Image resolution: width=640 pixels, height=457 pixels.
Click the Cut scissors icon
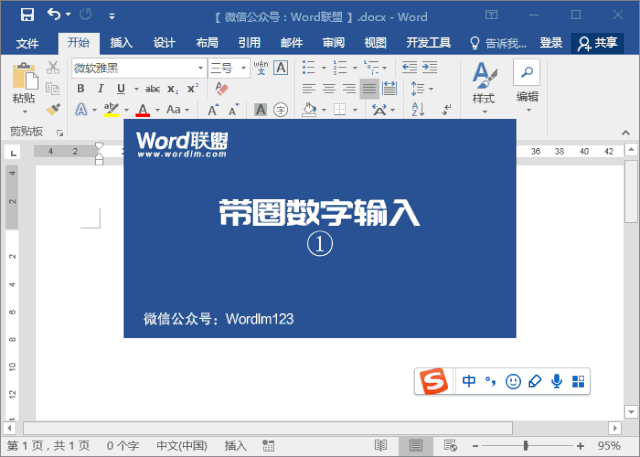coord(53,68)
